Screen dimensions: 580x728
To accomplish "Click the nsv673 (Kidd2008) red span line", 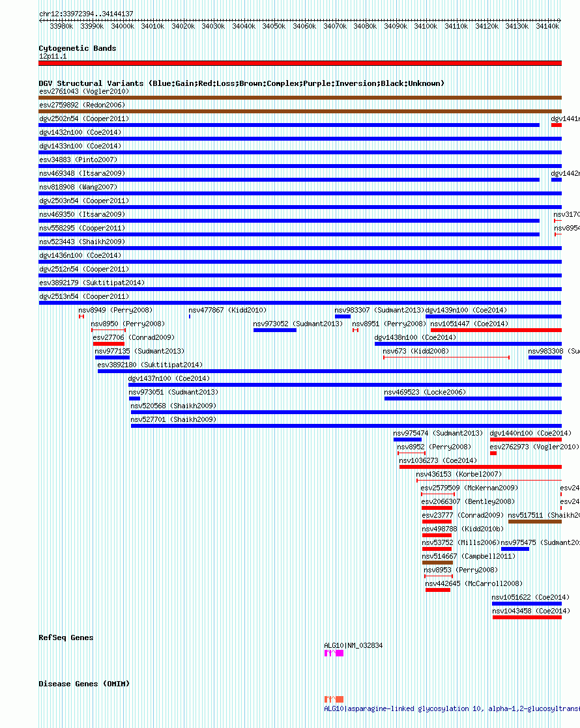I will coord(446,357).
